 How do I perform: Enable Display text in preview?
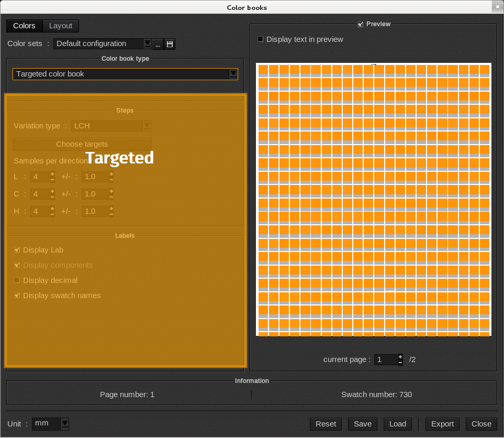click(x=260, y=39)
